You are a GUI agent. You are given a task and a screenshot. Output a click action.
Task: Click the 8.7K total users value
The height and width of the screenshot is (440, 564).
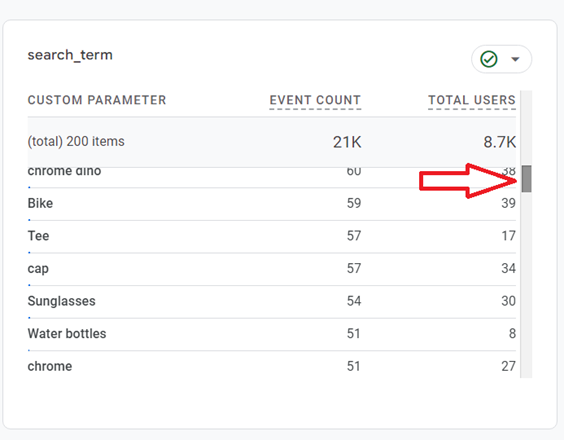500,142
